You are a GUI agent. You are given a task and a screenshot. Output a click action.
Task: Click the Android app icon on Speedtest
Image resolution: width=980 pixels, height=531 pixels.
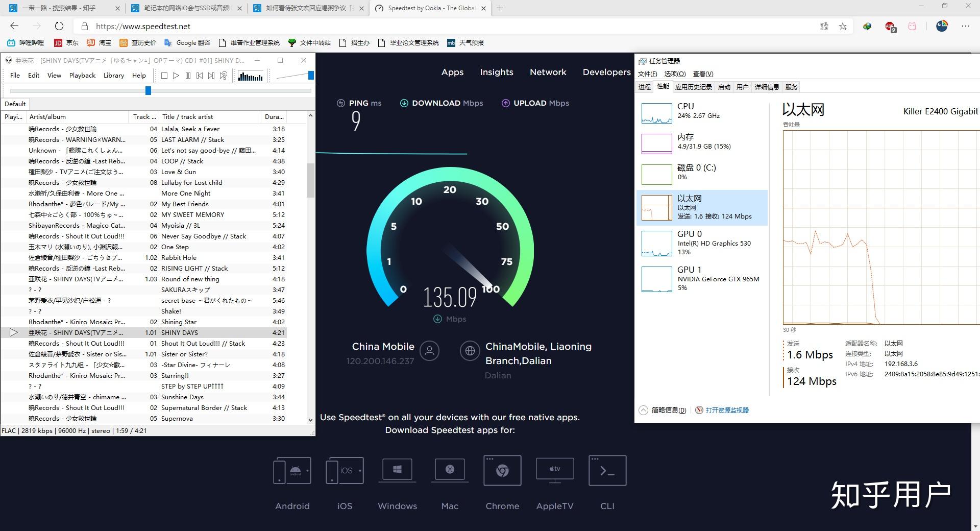pos(292,470)
